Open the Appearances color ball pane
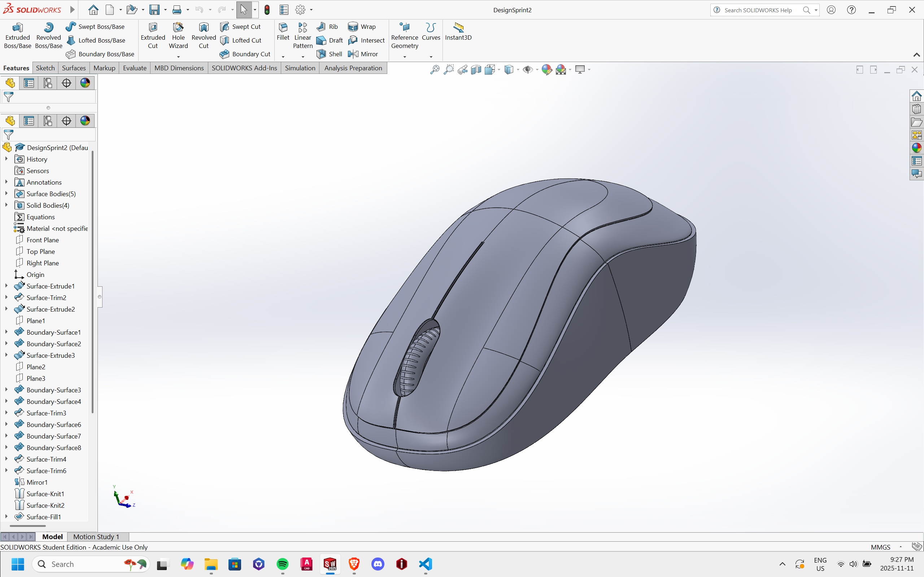The height and width of the screenshot is (577, 924). coord(916,148)
